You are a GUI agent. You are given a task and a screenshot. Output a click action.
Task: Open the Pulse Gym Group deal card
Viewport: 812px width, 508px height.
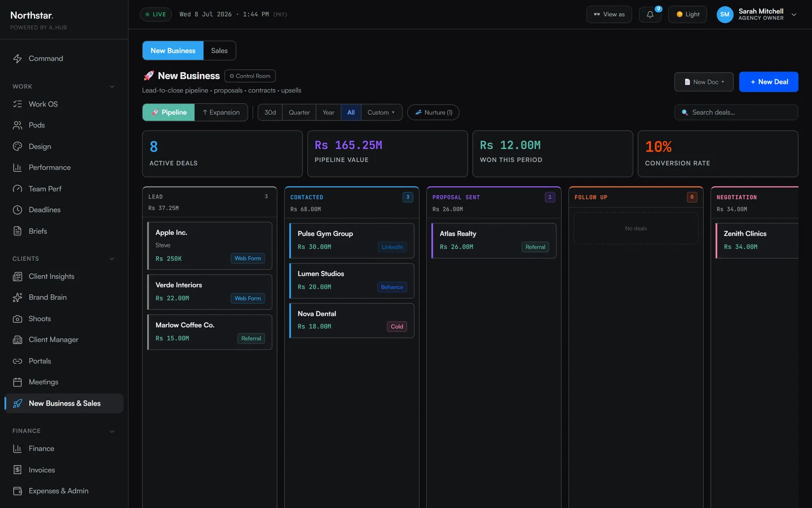click(x=352, y=241)
